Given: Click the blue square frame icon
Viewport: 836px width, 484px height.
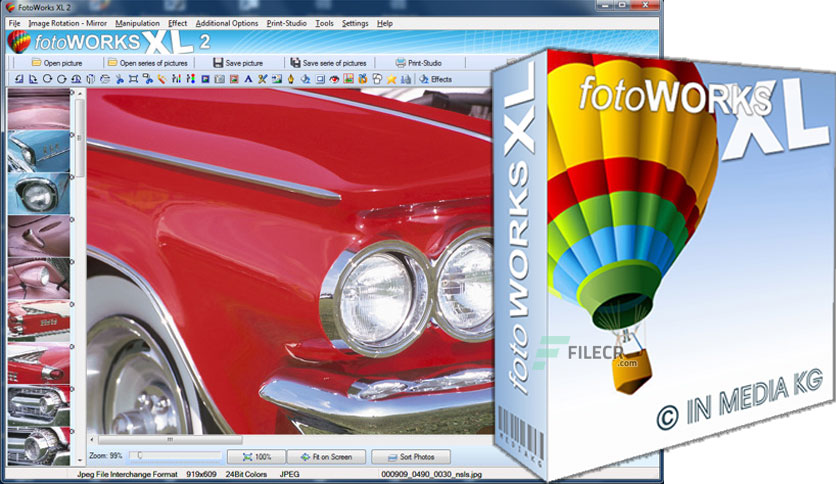Looking at the screenshot, I should (x=205, y=79).
